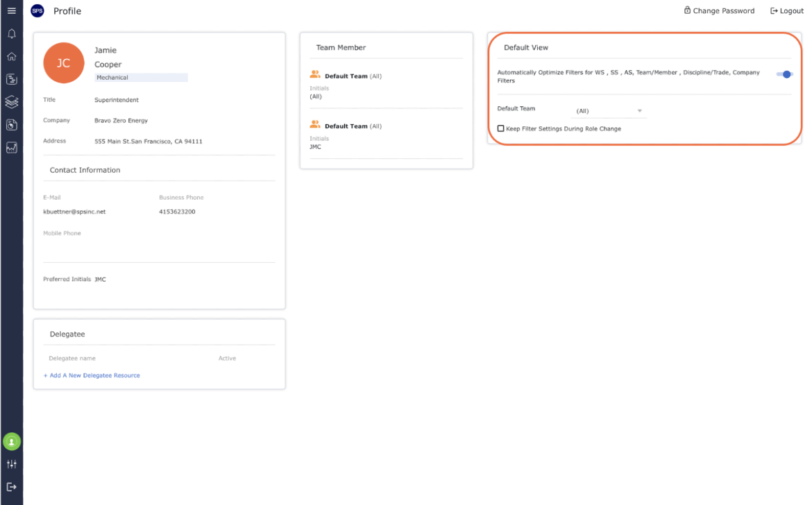Click the first Default Team people icon
The height and width of the screenshot is (505, 812).
(x=315, y=74)
